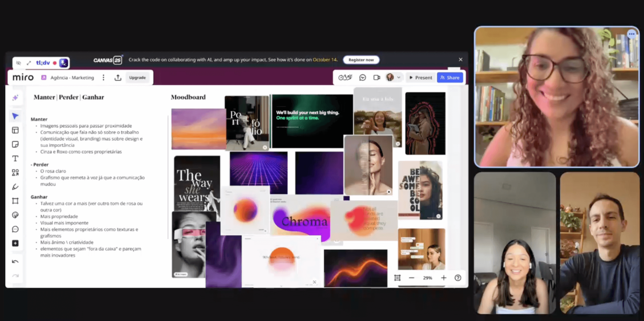Toggle the frames panel beside zoom controls
Image resolution: width=644 pixels, height=321 pixels.
tap(397, 278)
